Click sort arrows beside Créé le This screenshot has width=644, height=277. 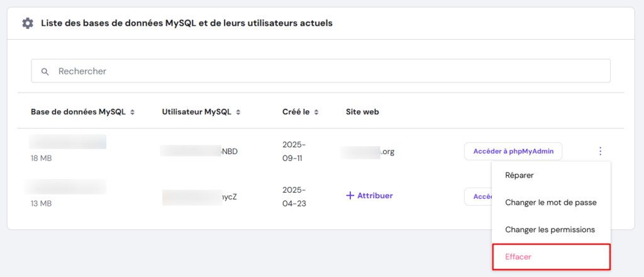(316, 112)
